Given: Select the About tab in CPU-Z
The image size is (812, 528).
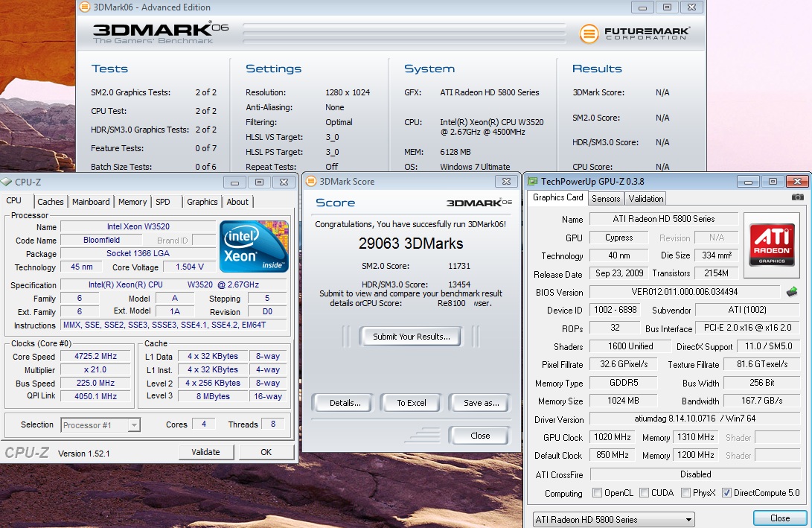Looking at the screenshot, I should 237,202.
